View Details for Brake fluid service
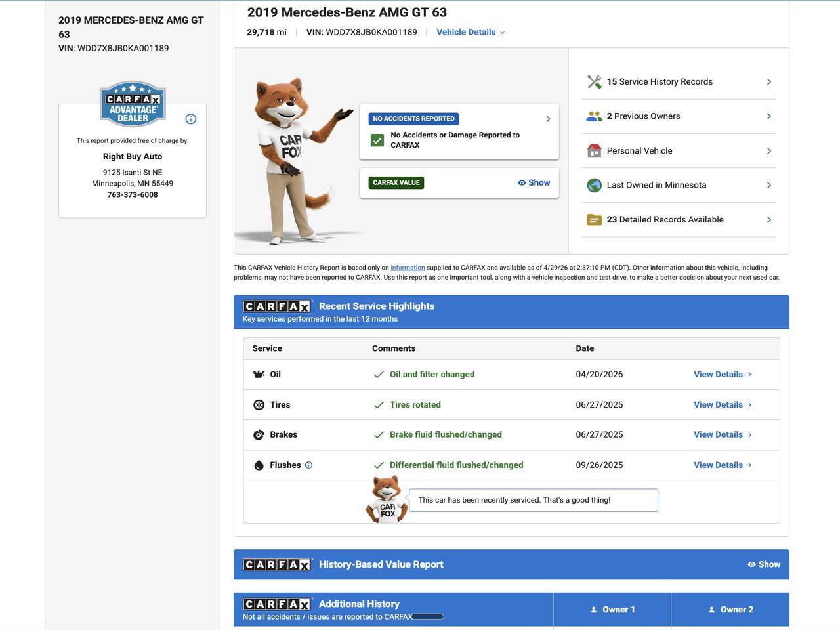This screenshot has width=840, height=630. coord(722,435)
